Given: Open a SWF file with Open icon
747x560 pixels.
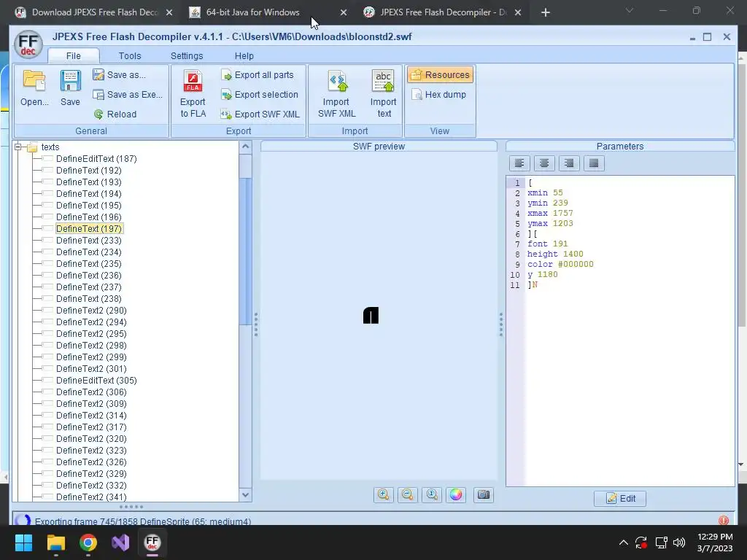Looking at the screenshot, I should (x=34, y=87).
